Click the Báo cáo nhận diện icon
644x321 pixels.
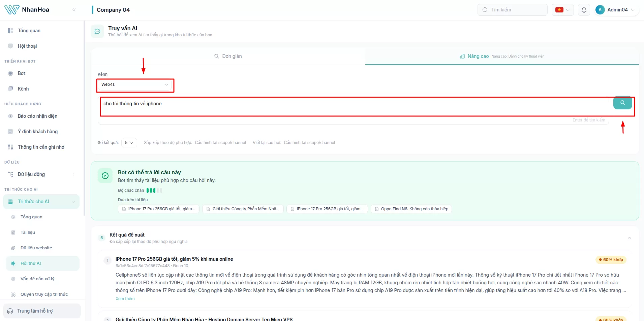tap(10, 116)
